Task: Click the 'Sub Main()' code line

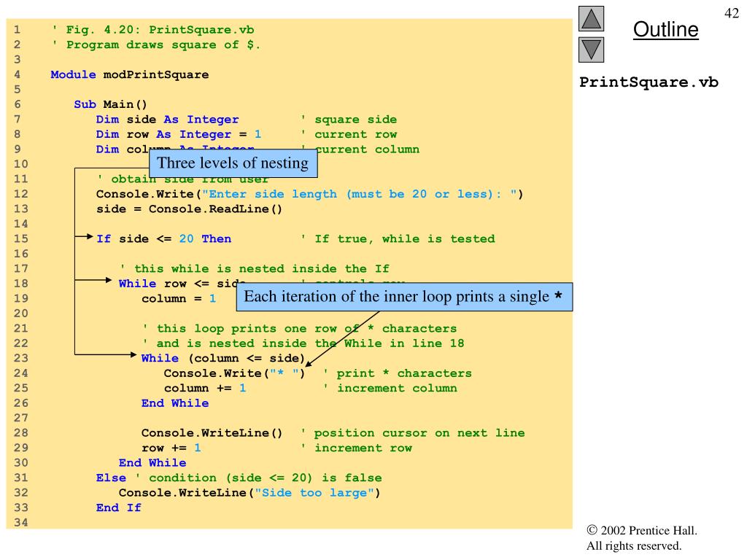Action: [111, 104]
